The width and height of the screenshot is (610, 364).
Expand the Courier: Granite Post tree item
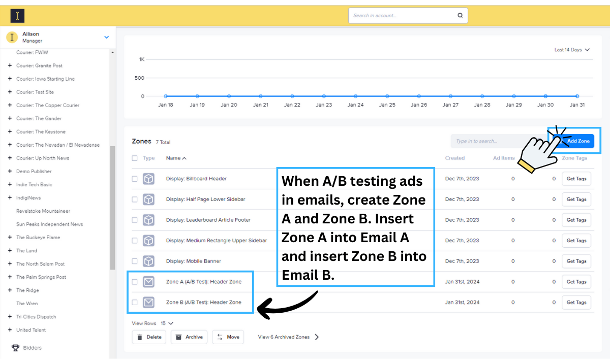(10, 65)
